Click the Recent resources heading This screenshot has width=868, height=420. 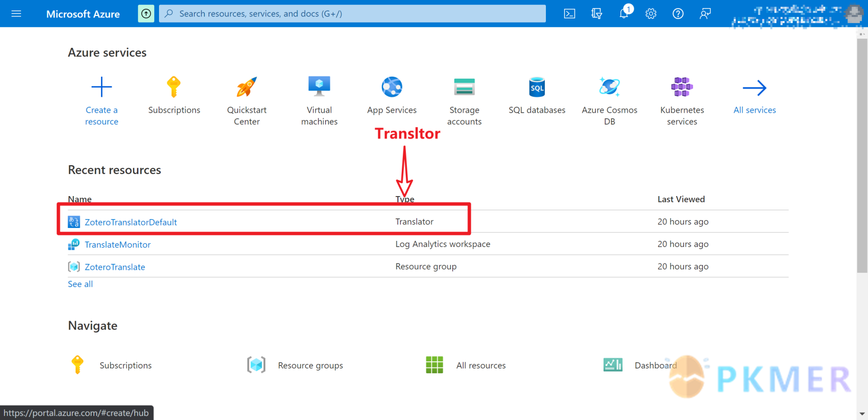tap(114, 170)
